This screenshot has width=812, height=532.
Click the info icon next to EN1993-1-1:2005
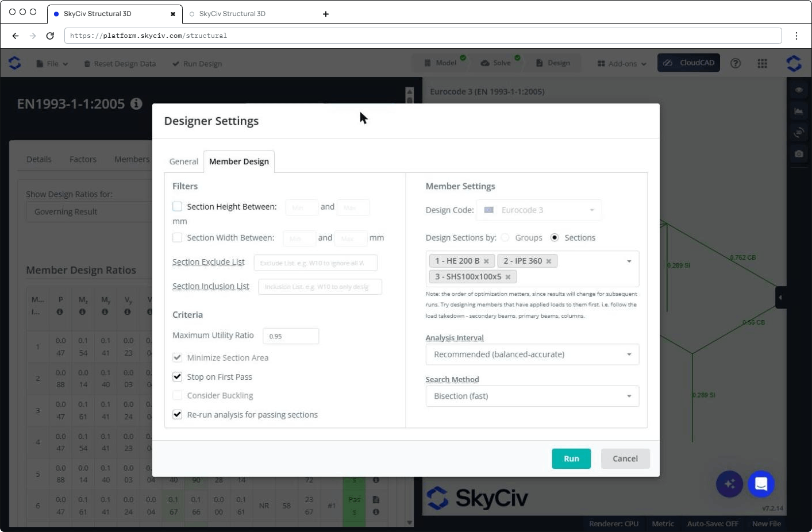click(x=136, y=104)
